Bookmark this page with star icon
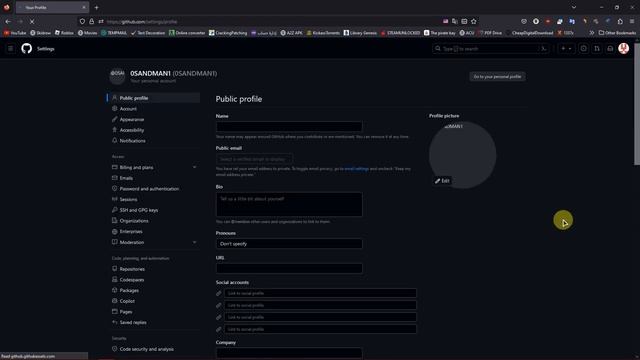 coord(474,21)
